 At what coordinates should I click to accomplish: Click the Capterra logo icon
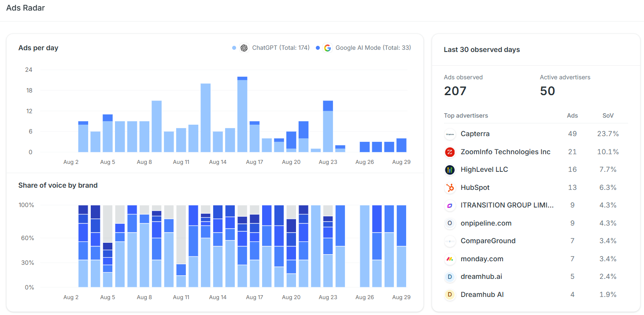click(450, 134)
